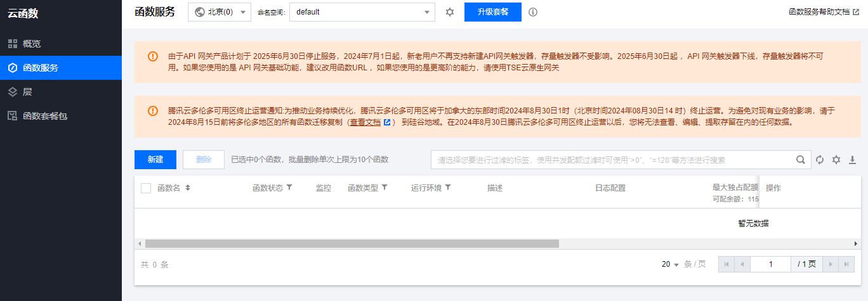Image resolution: width=868 pixels, height=301 pixels.
Task: Download the function list
Action: coord(853,160)
